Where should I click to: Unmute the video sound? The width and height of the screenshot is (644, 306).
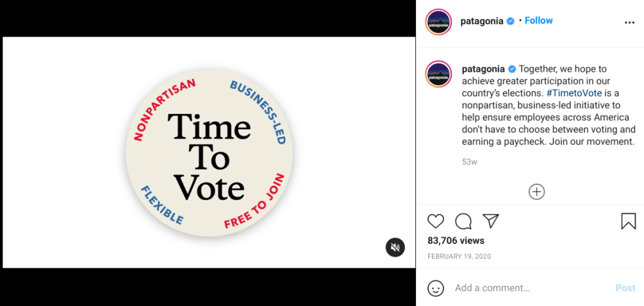(395, 247)
